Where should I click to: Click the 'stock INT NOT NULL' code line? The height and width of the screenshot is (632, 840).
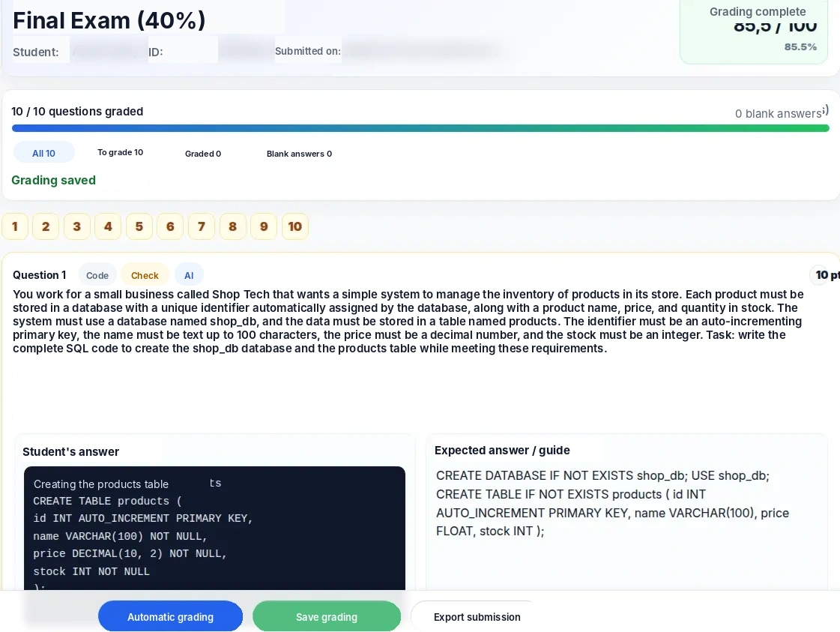(91, 571)
